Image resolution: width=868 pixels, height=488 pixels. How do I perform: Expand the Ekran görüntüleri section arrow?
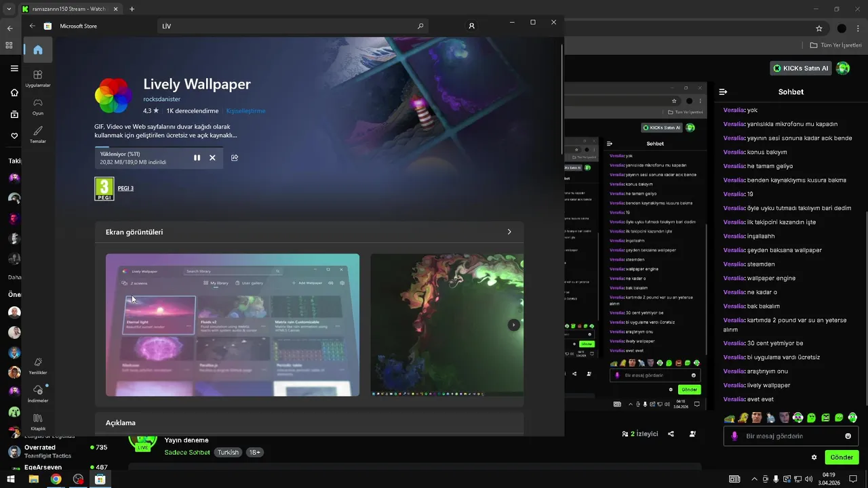pos(509,232)
